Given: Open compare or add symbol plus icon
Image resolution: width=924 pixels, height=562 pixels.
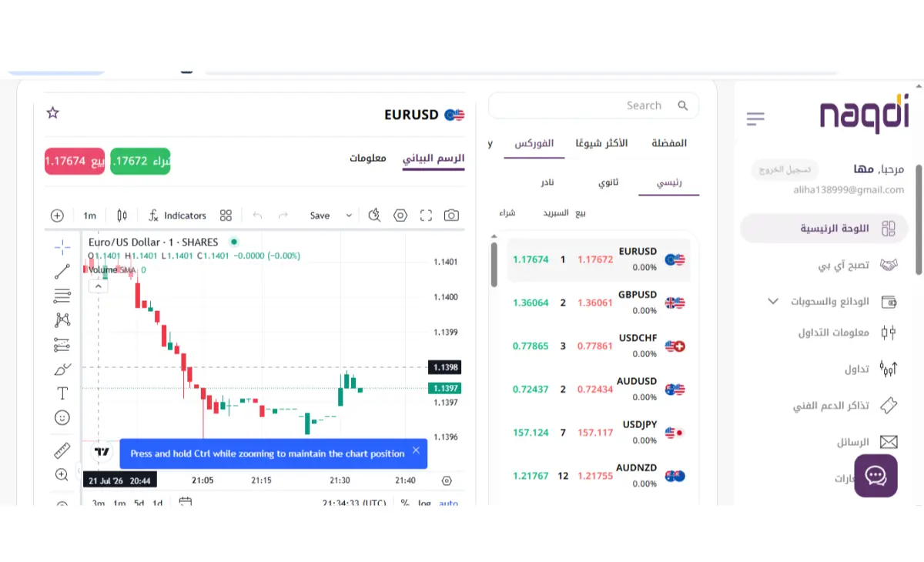Looking at the screenshot, I should (x=57, y=216).
